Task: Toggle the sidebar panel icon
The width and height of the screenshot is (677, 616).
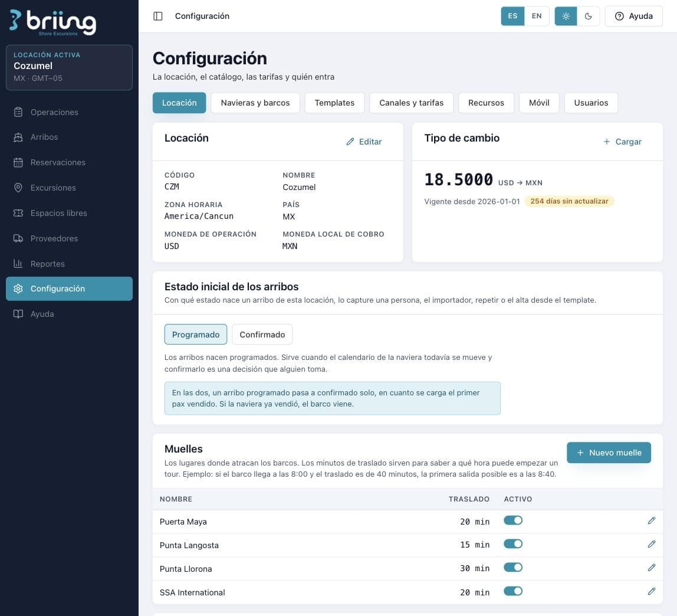Action: [158, 16]
